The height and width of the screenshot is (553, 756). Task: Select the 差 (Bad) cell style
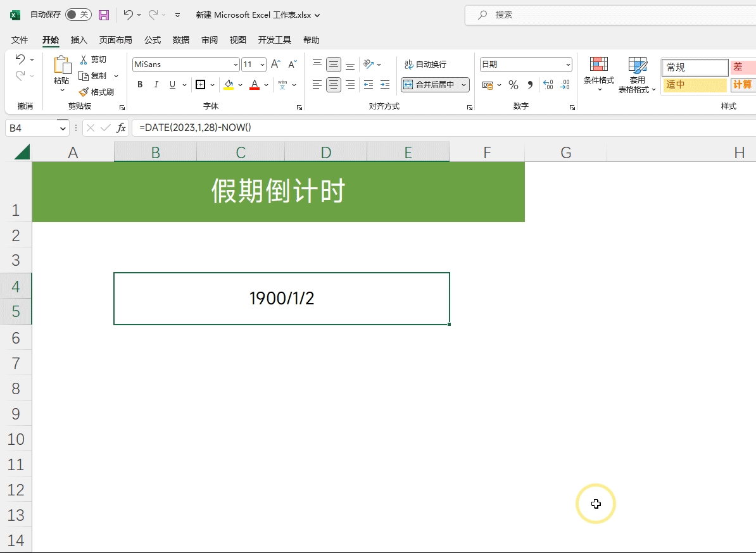coord(743,68)
